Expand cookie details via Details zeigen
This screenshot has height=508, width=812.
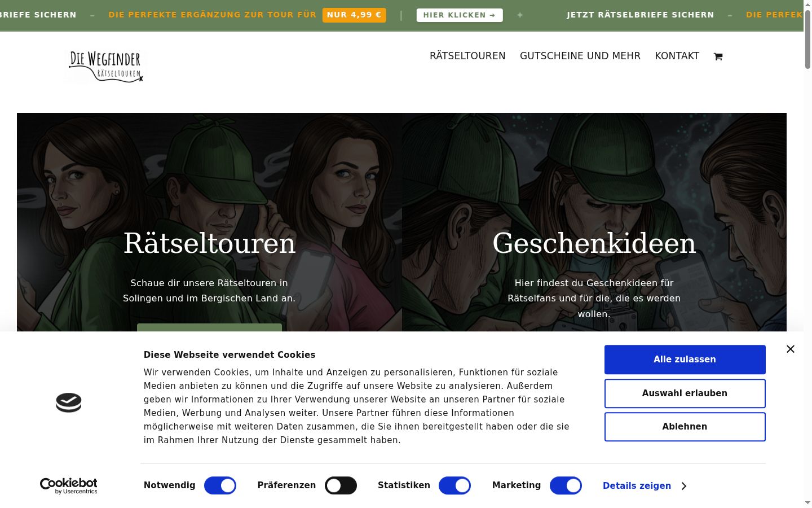[x=645, y=486]
